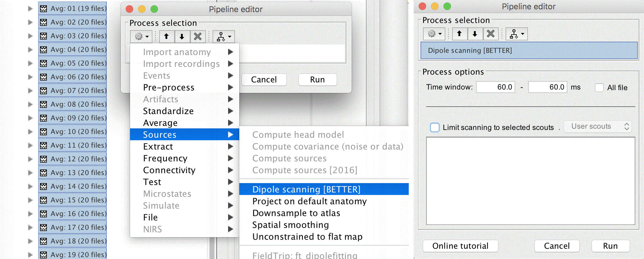Click move-up arrow in left Pipeline editor
This screenshot has height=259, width=644.
click(167, 37)
